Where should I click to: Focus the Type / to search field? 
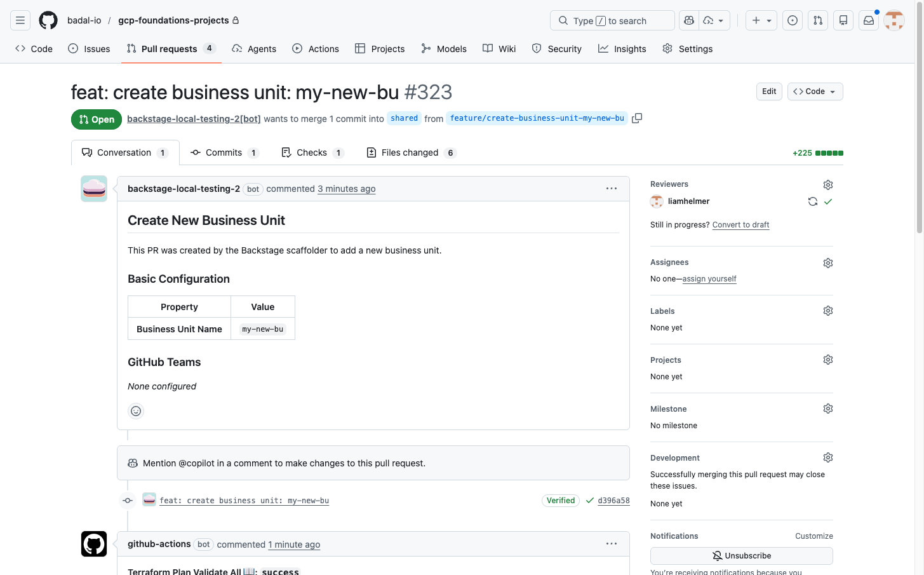pos(612,20)
